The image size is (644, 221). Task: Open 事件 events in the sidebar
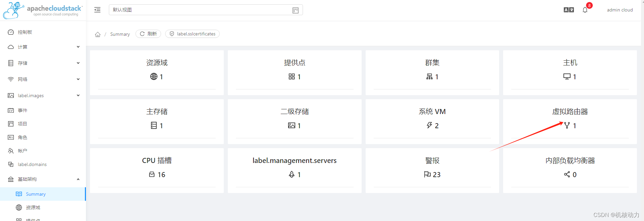(43, 110)
